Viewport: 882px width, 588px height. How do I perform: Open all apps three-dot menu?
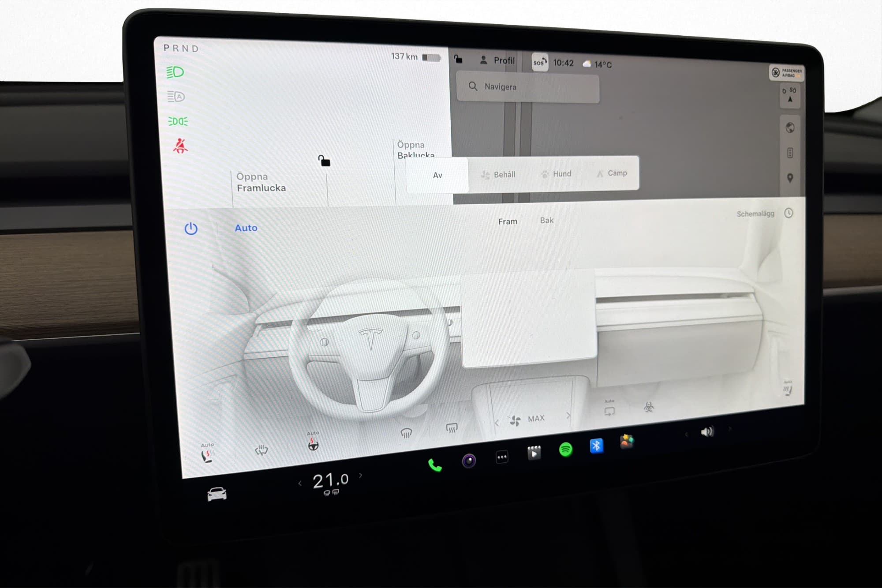(x=502, y=457)
